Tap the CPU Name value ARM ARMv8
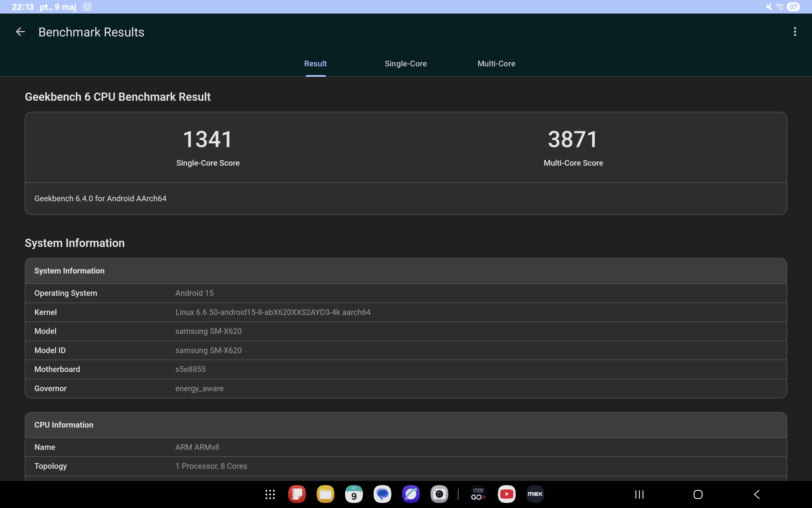The image size is (812, 508). (197, 447)
